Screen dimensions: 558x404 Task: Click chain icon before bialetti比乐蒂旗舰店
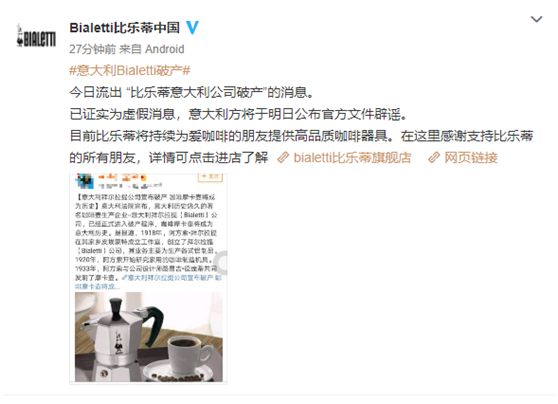tap(283, 157)
